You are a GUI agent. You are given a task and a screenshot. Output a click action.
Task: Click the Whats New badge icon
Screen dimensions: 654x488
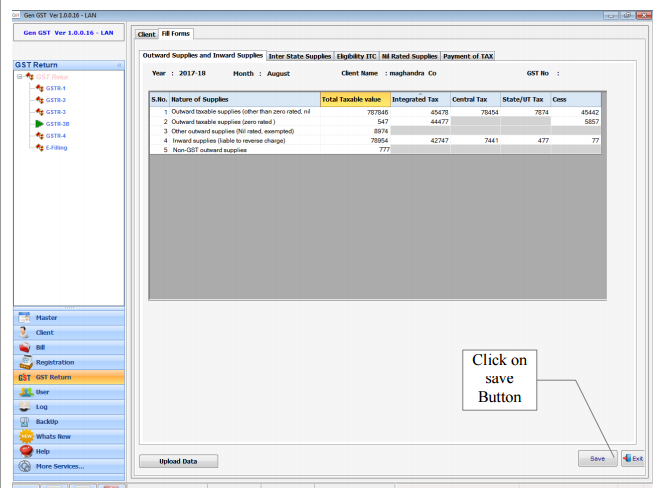26,436
